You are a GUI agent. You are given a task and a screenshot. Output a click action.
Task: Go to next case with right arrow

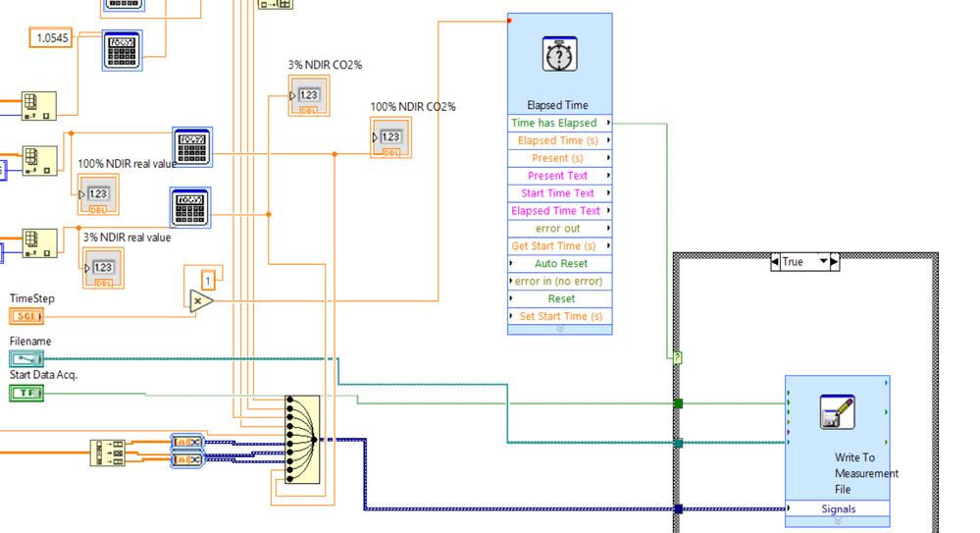tap(835, 261)
